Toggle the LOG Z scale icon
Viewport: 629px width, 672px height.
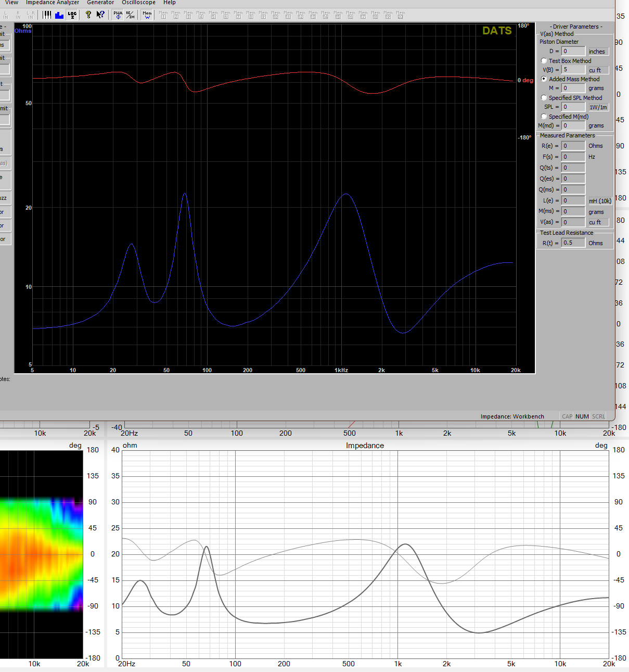(x=72, y=15)
